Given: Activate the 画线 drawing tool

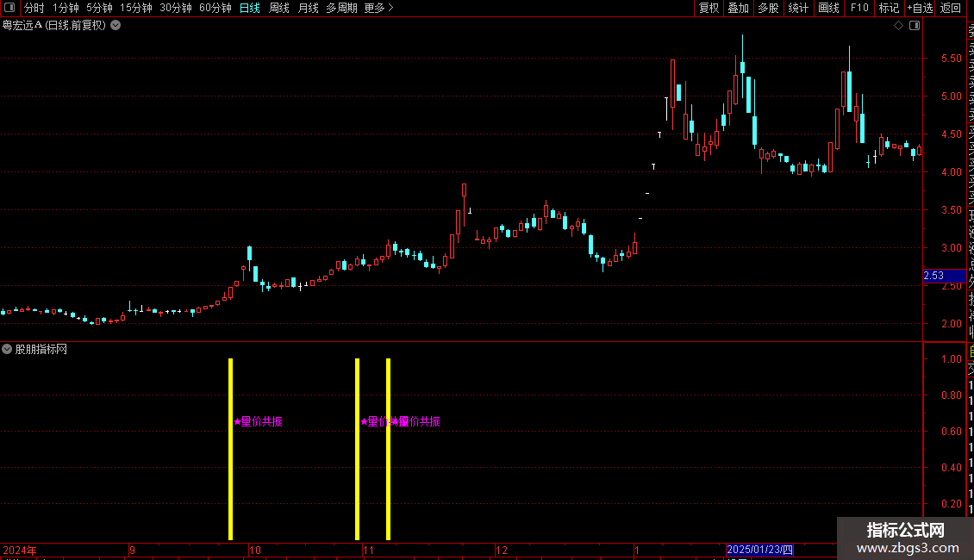Looking at the screenshot, I should click(x=828, y=8).
